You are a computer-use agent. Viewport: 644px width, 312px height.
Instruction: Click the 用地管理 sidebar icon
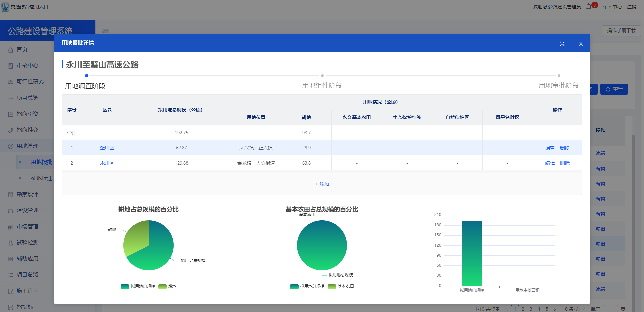coord(11,146)
